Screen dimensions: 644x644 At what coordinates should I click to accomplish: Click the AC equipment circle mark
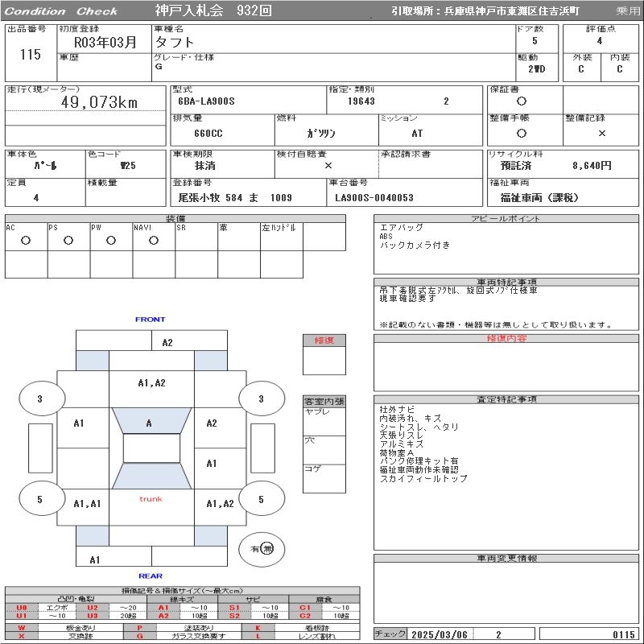click(26, 241)
